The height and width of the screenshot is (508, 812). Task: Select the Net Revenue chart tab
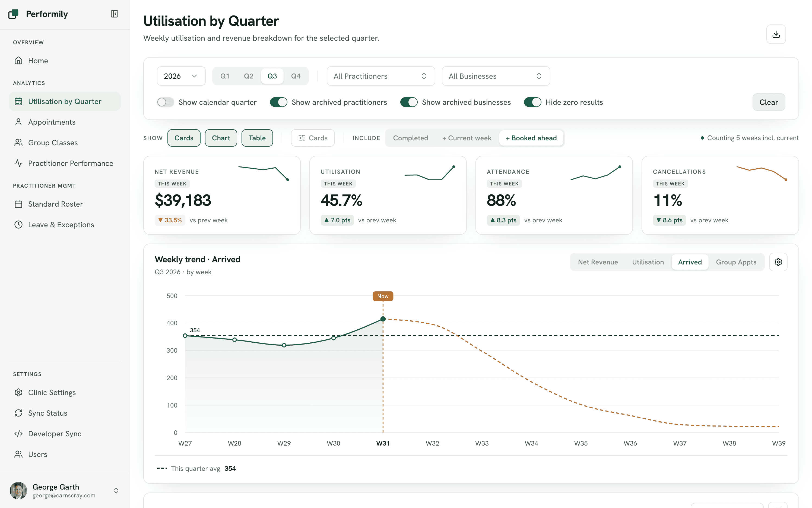[598, 262]
